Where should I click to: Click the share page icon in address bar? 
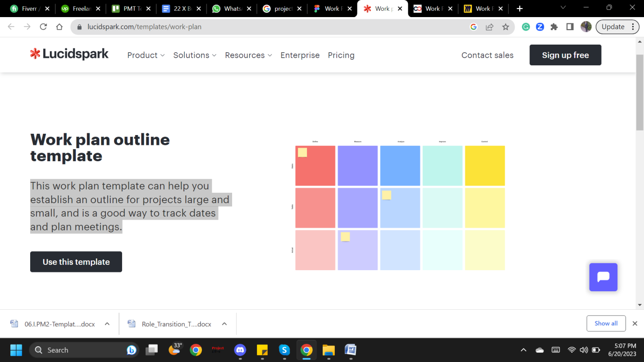pos(489,27)
